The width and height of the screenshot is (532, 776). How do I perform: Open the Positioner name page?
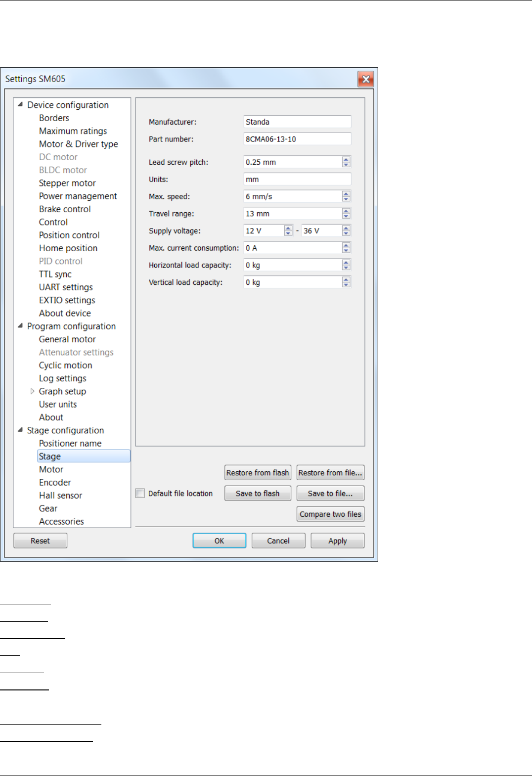[70, 443]
